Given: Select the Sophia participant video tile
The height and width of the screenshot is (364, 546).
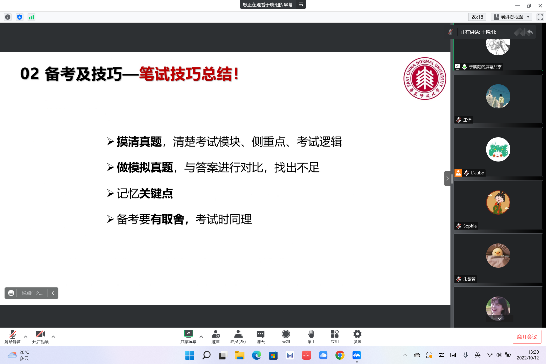Looking at the screenshot, I should tap(498, 206).
